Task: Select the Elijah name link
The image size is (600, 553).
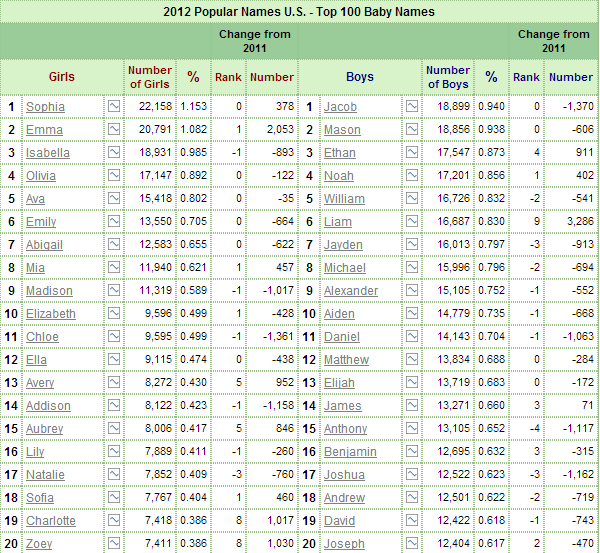Action: tap(339, 383)
